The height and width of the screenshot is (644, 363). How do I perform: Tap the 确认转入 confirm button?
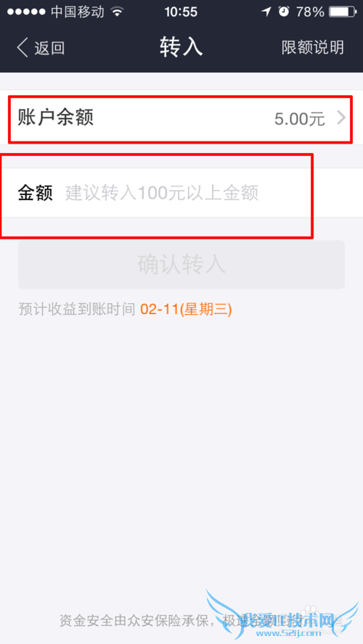coord(181,265)
